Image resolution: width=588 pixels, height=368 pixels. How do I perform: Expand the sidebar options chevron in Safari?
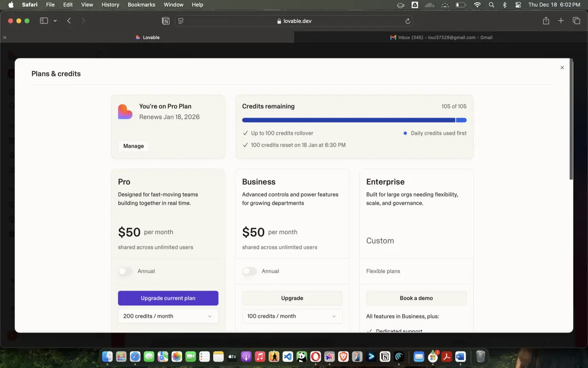[55, 21]
